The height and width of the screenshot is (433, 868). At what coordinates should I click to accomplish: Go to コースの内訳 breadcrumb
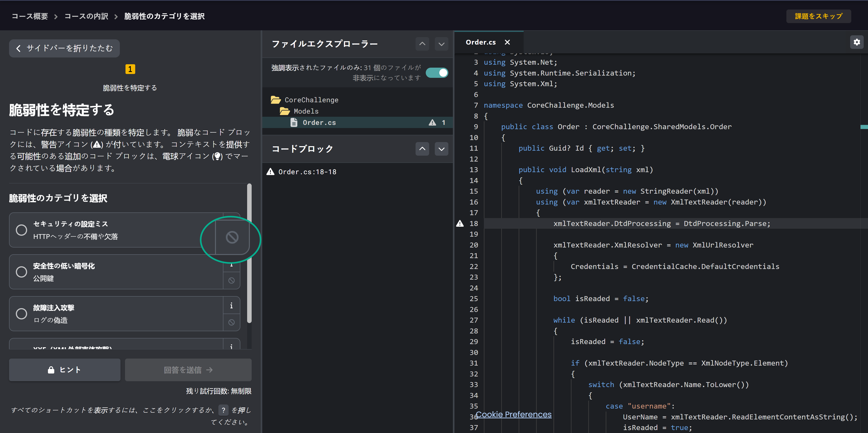pos(86,16)
